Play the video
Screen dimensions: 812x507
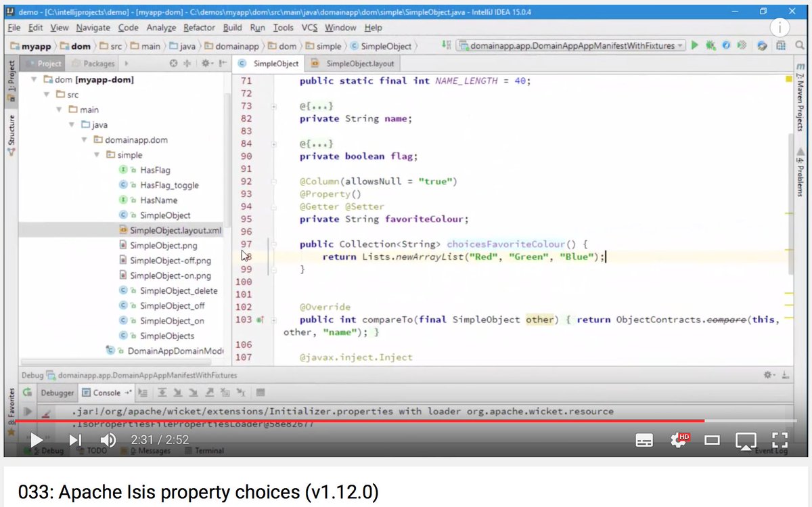coord(37,441)
